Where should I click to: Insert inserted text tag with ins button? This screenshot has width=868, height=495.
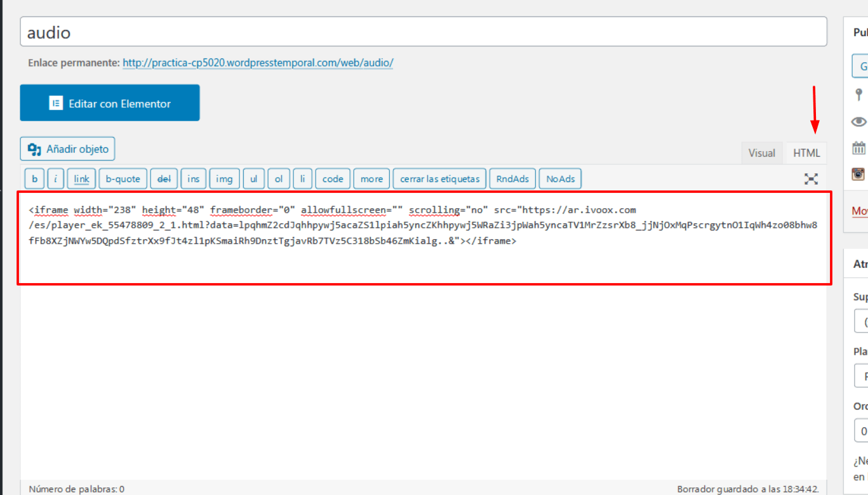194,179
